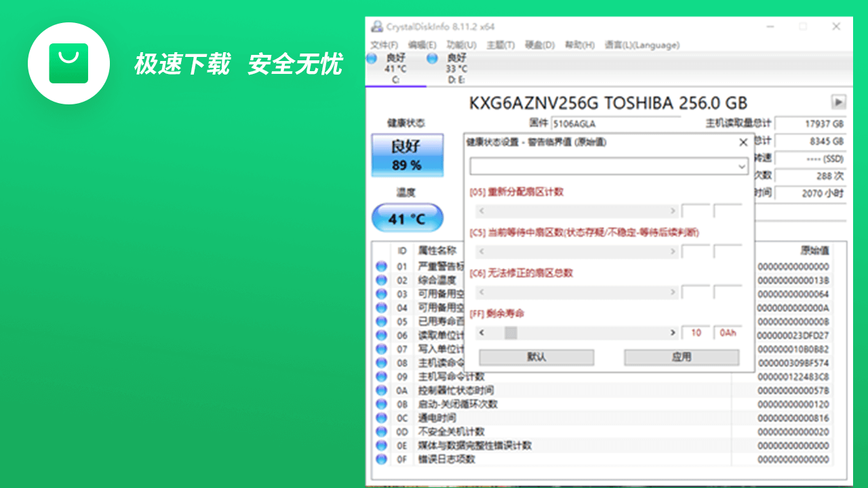The image size is (868, 488).
Task: Click the value field showing 10
Action: [694, 333]
